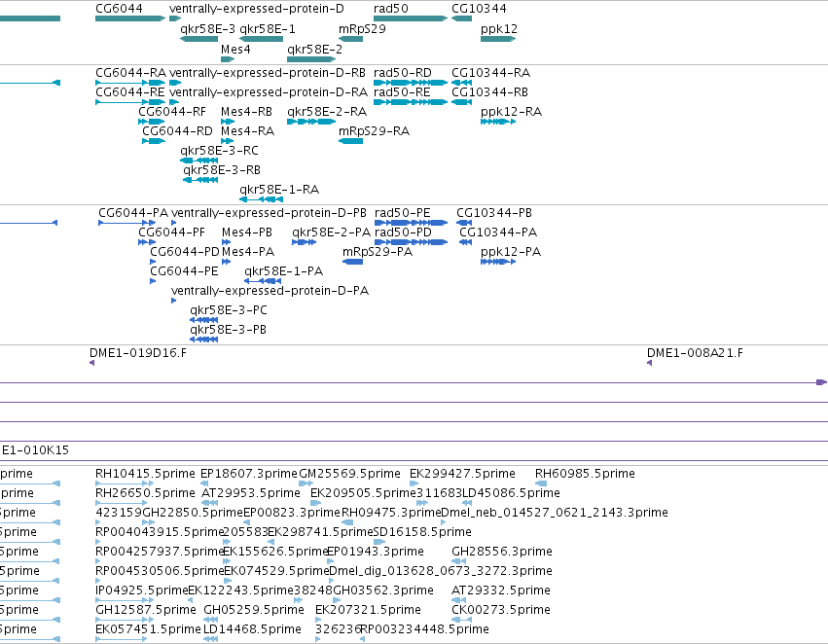
Task: Select transcript CG6044-RE
Action: click(130, 92)
